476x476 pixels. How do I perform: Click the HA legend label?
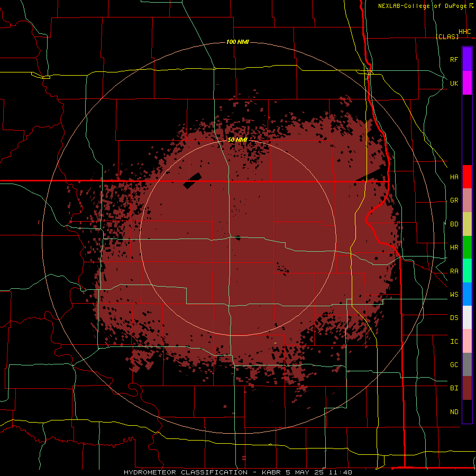click(454, 177)
